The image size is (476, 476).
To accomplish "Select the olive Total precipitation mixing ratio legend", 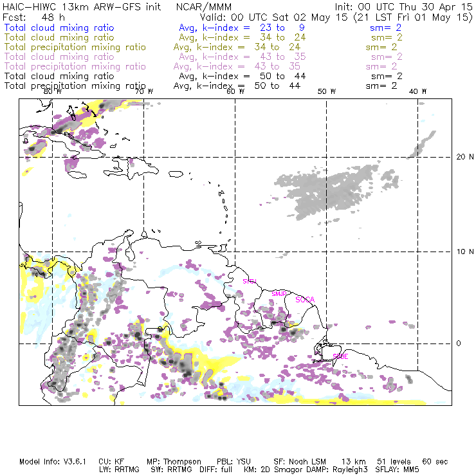I will coord(75,47).
